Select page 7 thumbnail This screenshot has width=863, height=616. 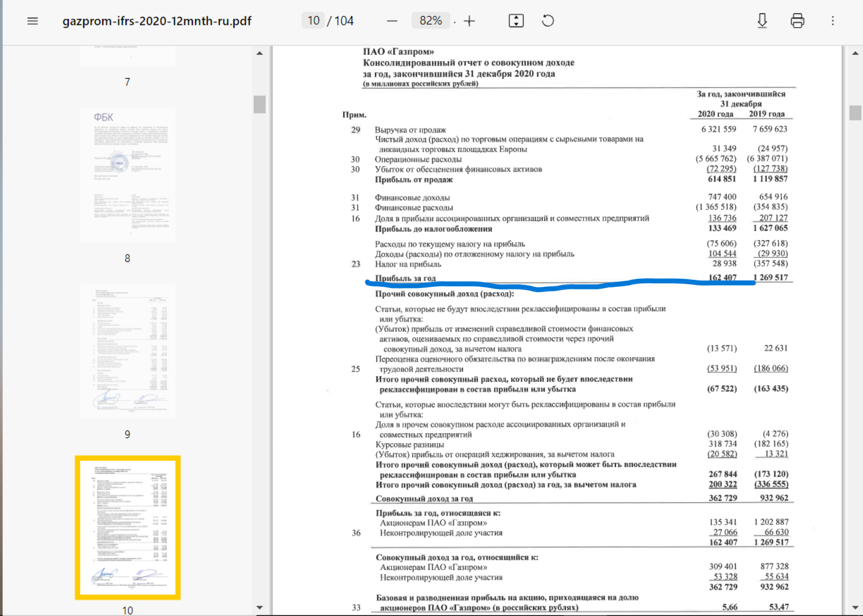127,56
